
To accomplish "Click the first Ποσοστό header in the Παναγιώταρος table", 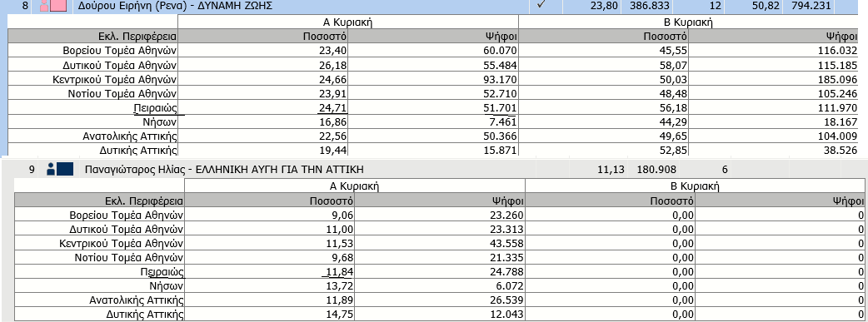I will (x=270, y=201).
